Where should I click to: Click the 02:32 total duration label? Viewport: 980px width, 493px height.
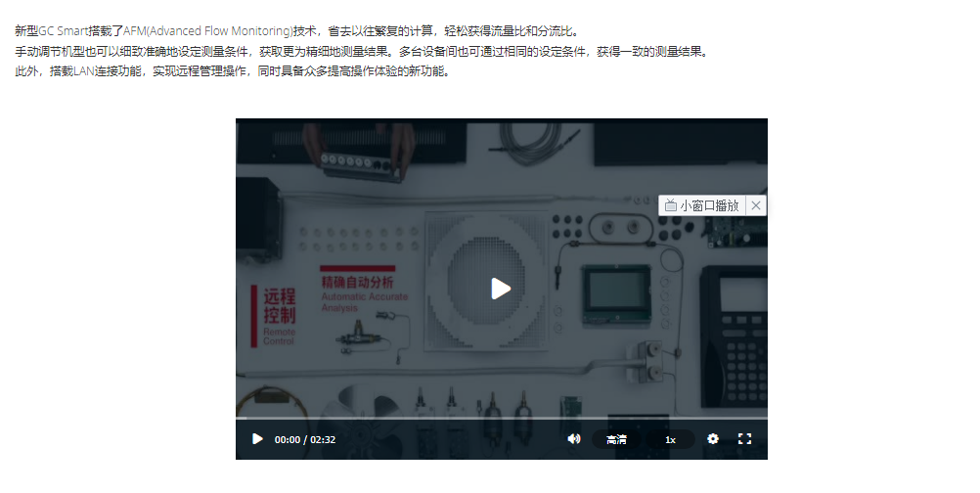point(323,440)
